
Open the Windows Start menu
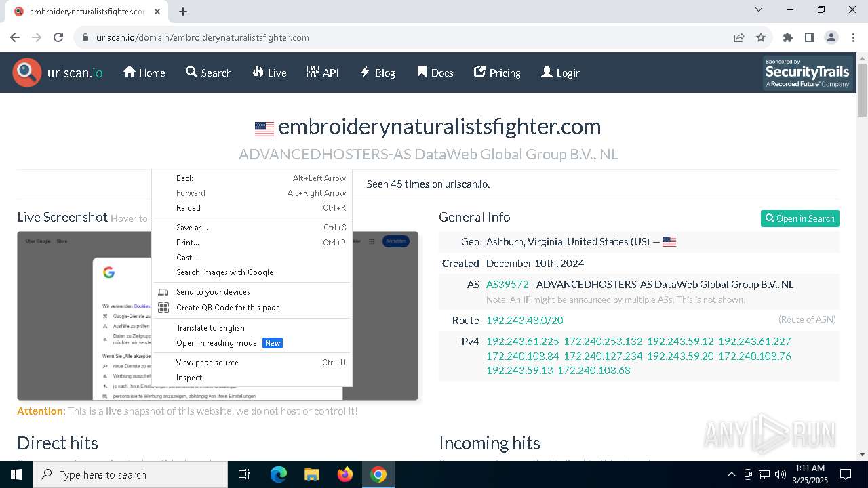(16, 474)
